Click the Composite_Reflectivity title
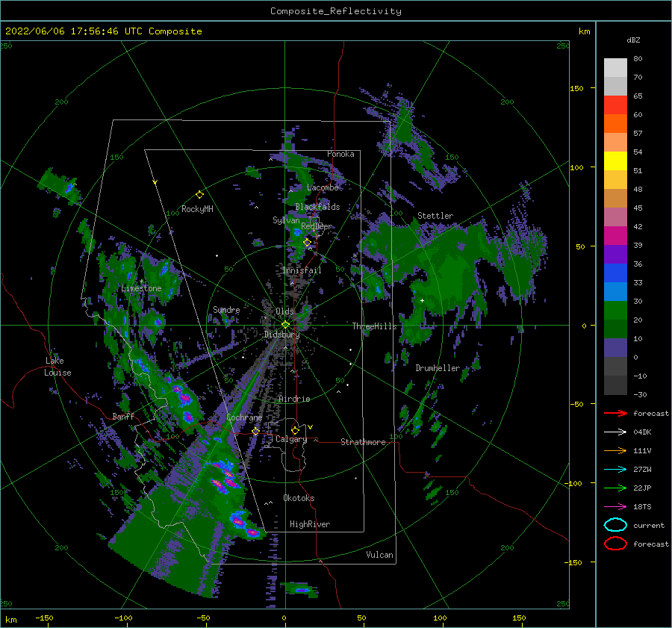672x628 pixels. 336,11
